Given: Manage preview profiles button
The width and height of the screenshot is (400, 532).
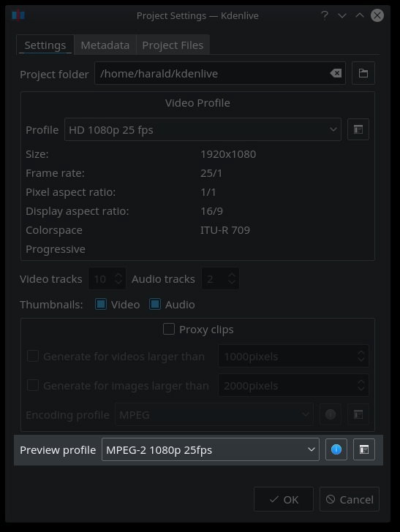Looking at the screenshot, I should pyautogui.click(x=364, y=449).
